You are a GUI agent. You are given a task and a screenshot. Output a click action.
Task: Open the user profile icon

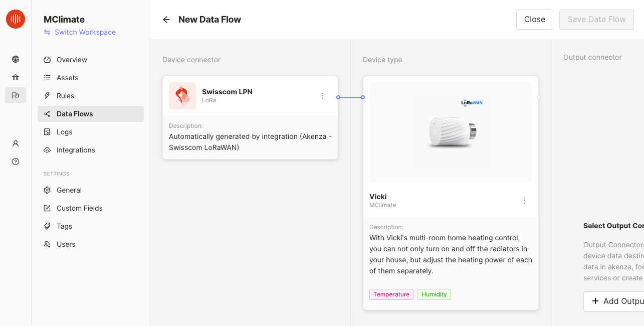[x=16, y=143]
